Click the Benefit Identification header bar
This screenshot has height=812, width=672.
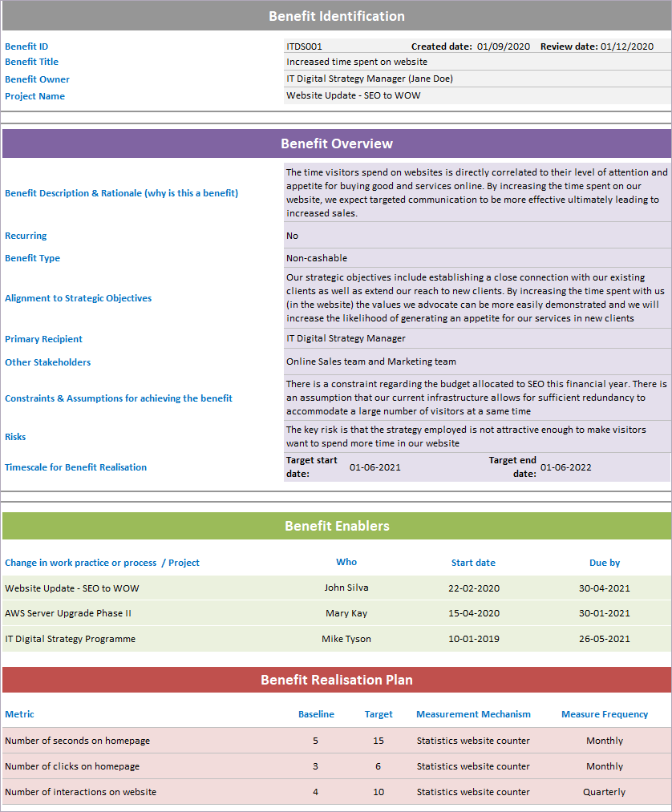(336, 15)
